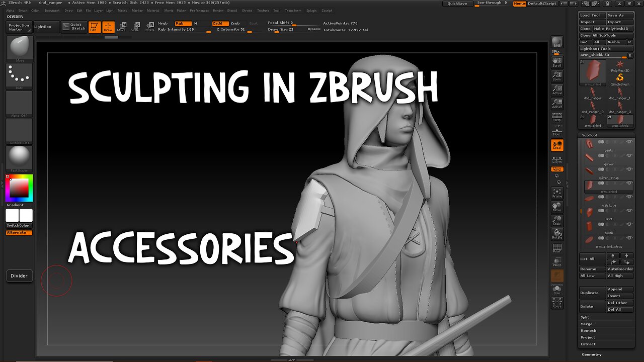
Task: Hide the pouch subtool via eye icon
Action: coord(629,224)
